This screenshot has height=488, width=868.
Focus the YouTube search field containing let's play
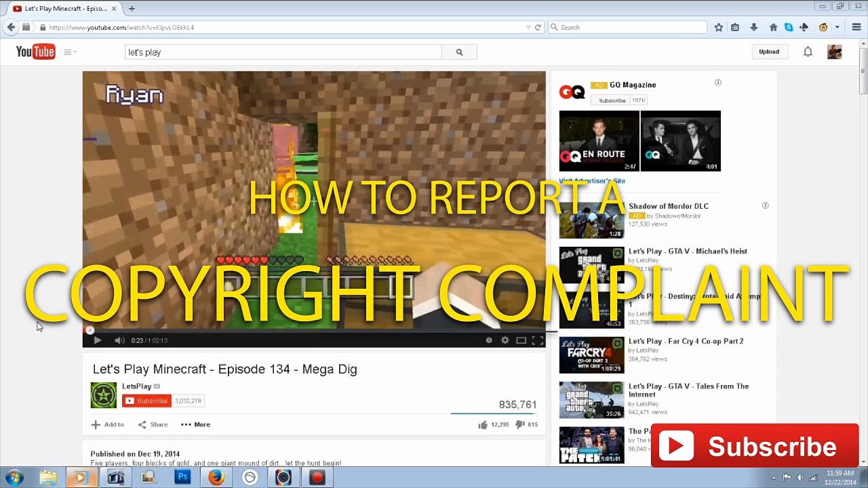click(283, 52)
